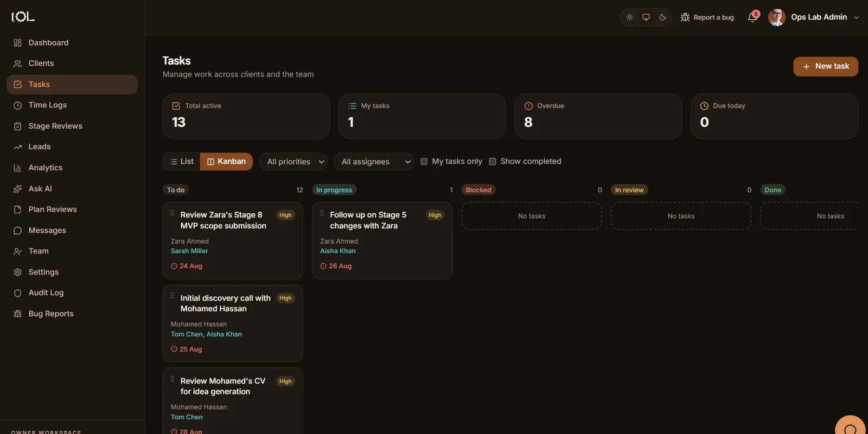868x434 pixels.
Task: Click the Ops Lab Admin avatar
Action: [x=777, y=17]
